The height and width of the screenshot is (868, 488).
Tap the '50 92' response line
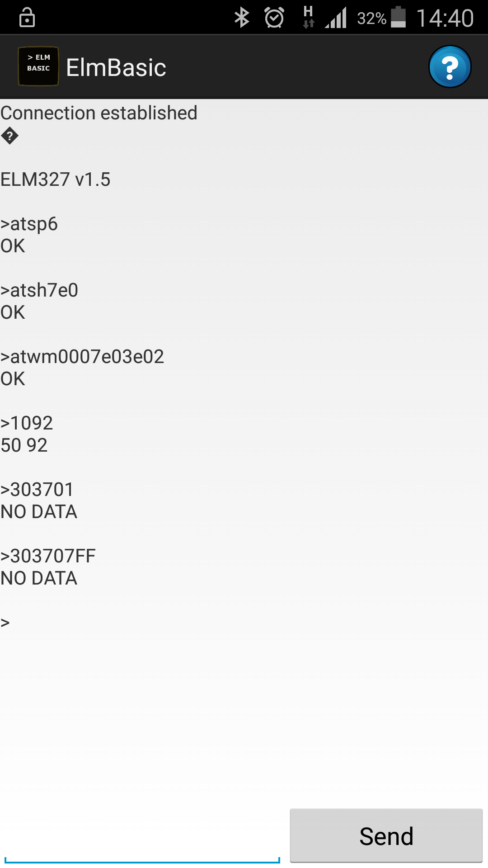[x=24, y=445]
